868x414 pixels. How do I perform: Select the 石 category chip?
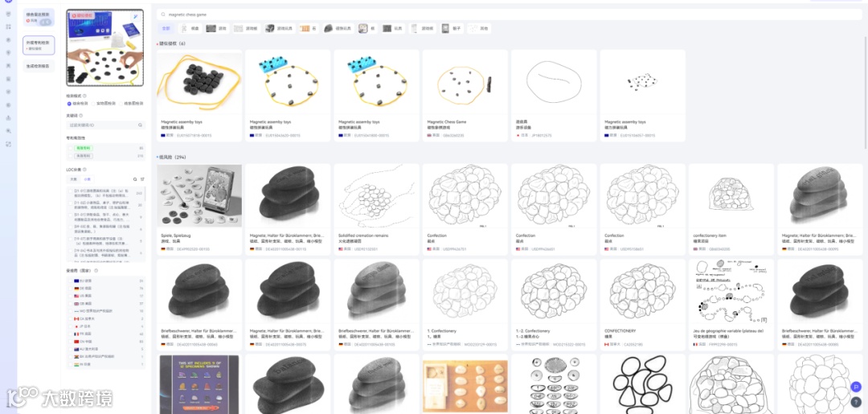[x=309, y=28]
